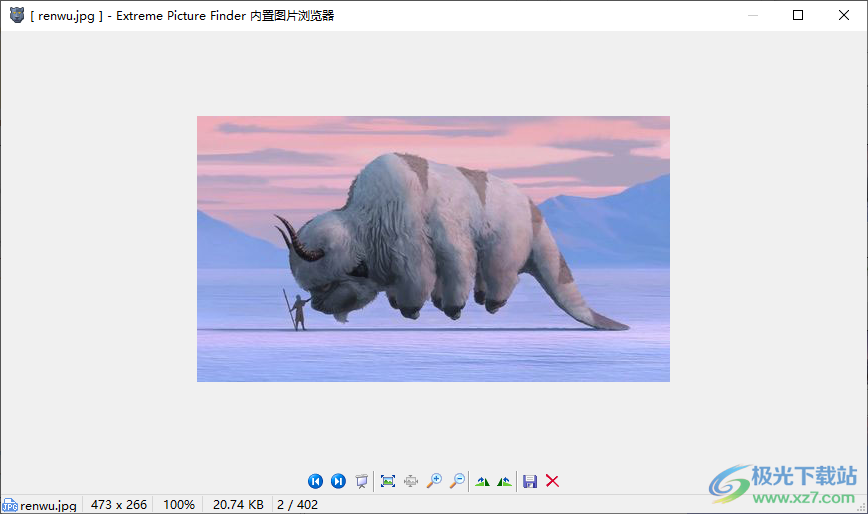Image resolution: width=868 pixels, height=514 pixels.
Task: Zoom out with the minus magnifier
Action: [457, 481]
